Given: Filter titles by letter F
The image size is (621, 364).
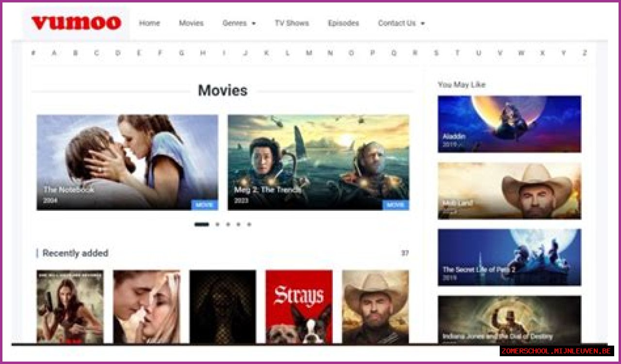Looking at the screenshot, I should 160,53.
